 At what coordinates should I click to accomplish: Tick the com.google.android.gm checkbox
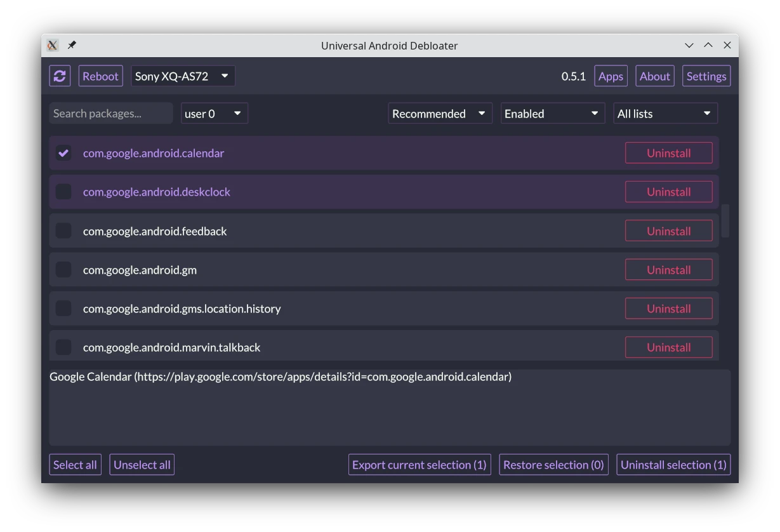click(x=63, y=270)
